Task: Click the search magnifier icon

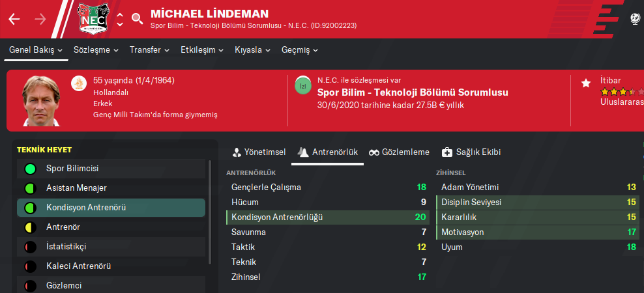Action: [x=137, y=18]
